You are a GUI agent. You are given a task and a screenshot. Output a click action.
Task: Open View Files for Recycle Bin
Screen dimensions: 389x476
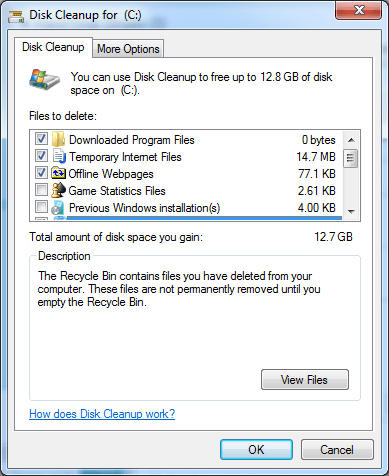click(x=305, y=379)
